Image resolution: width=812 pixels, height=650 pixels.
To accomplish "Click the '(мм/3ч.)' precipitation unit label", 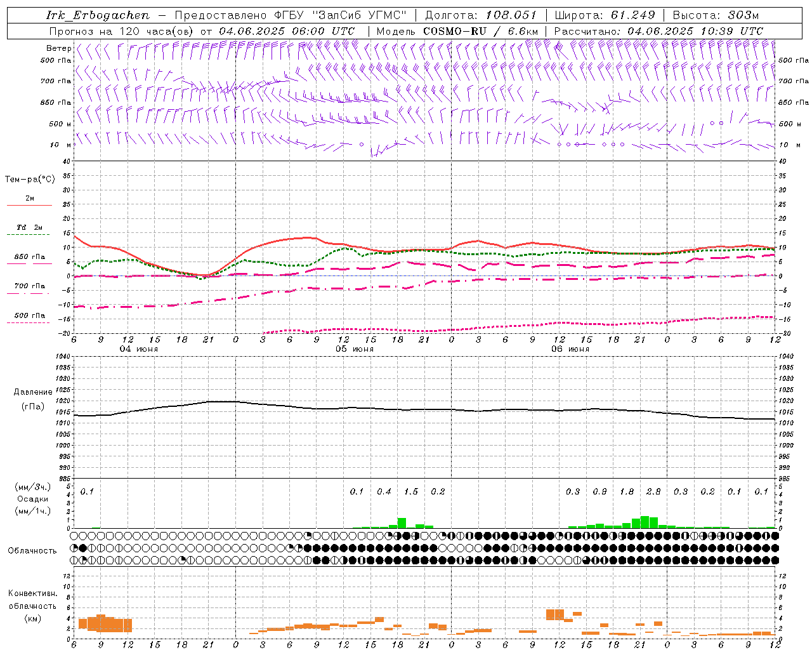I will (x=32, y=487).
